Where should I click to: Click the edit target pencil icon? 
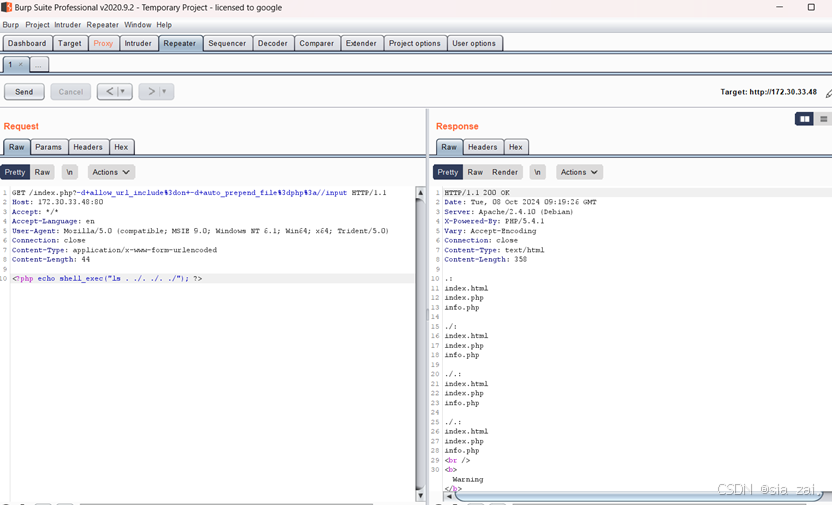click(828, 93)
